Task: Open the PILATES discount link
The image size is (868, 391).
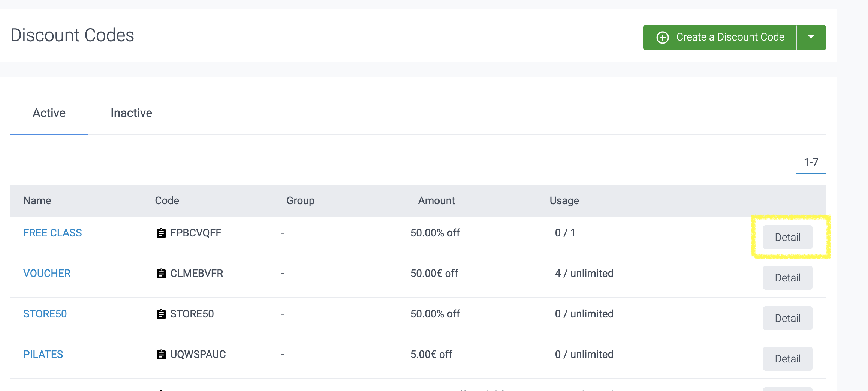Action: (43, 355)
